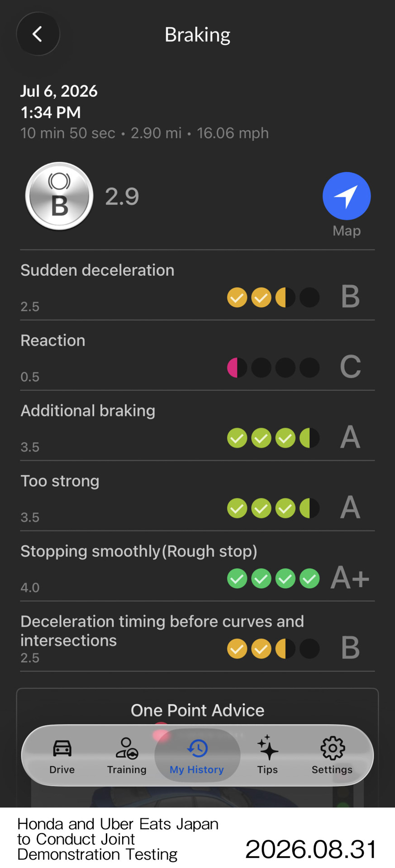The width and height of the screenshot is (395, 868).
Task: Select the Reaction score row
Action: pyautogui.click(x=197, y=355)
